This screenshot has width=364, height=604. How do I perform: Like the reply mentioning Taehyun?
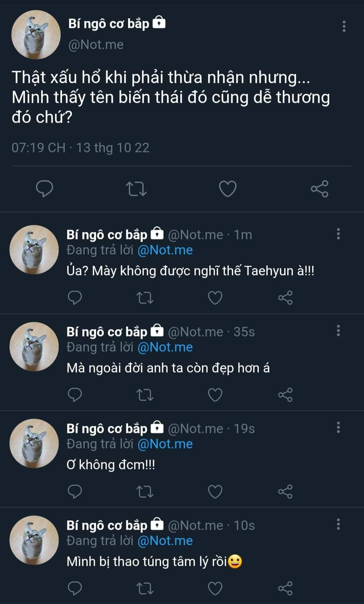tap(215, 298)
